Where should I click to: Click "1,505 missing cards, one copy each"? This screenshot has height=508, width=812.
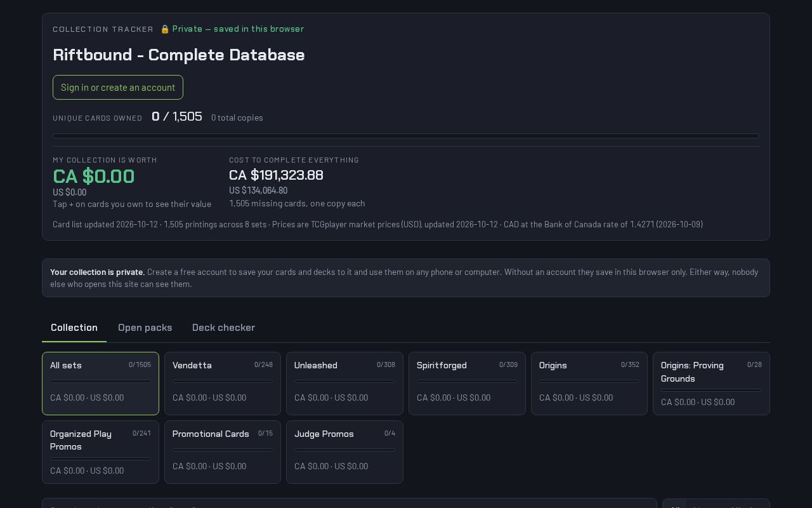[297, 203]
